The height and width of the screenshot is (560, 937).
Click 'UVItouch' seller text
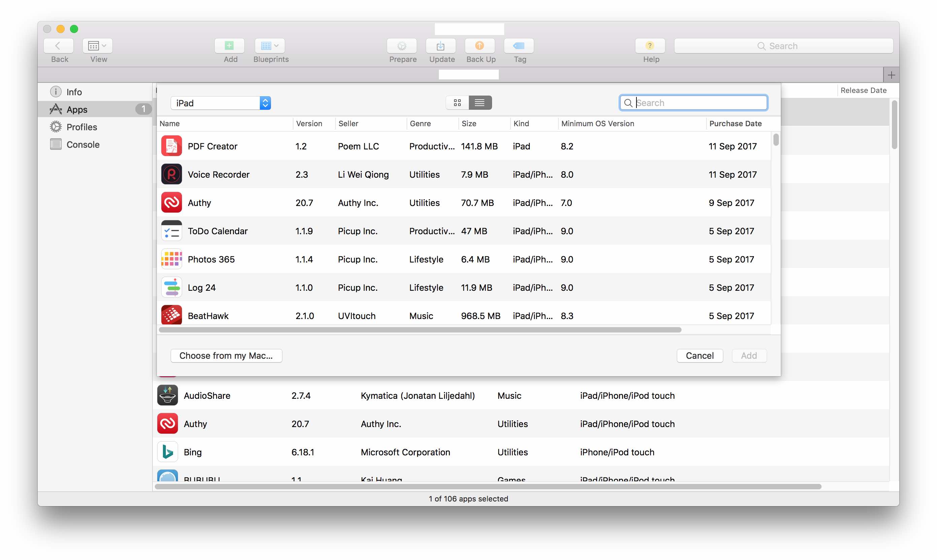(x=357, y=316)
